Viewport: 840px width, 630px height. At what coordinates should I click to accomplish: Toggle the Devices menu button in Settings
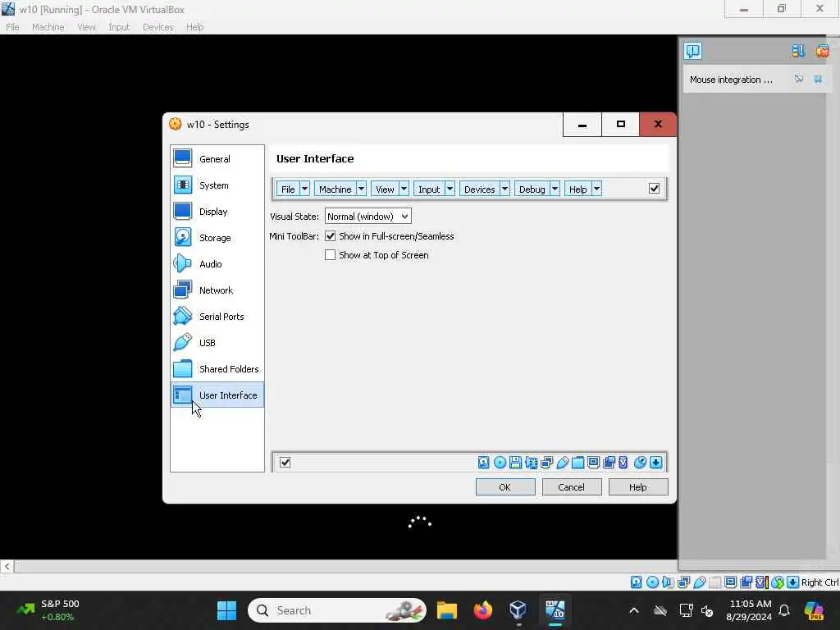479,189
